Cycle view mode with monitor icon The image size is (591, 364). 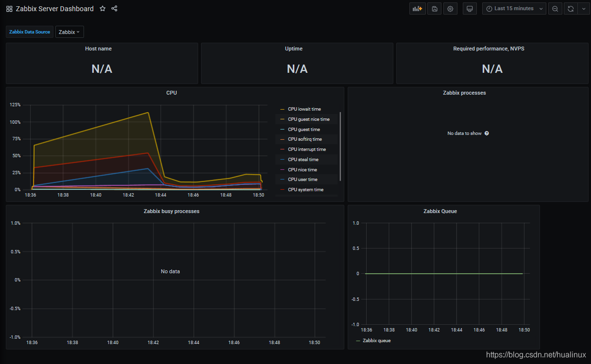(x=470, y=9)
